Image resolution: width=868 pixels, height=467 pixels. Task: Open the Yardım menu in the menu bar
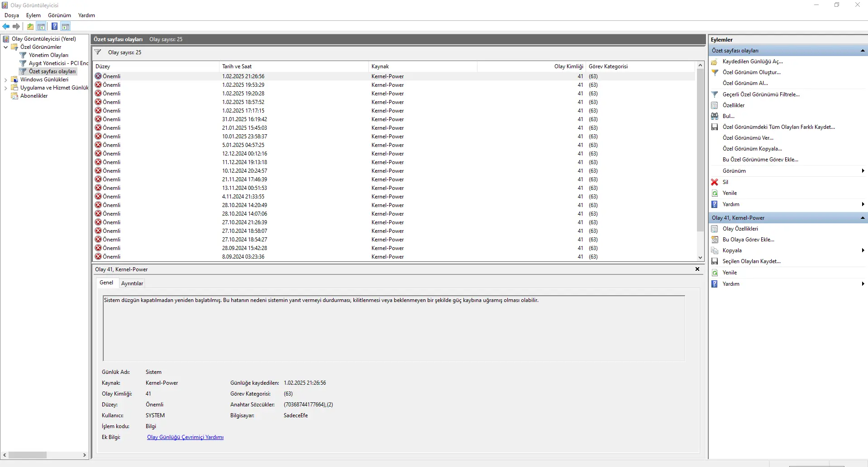(x=86, y=15)
